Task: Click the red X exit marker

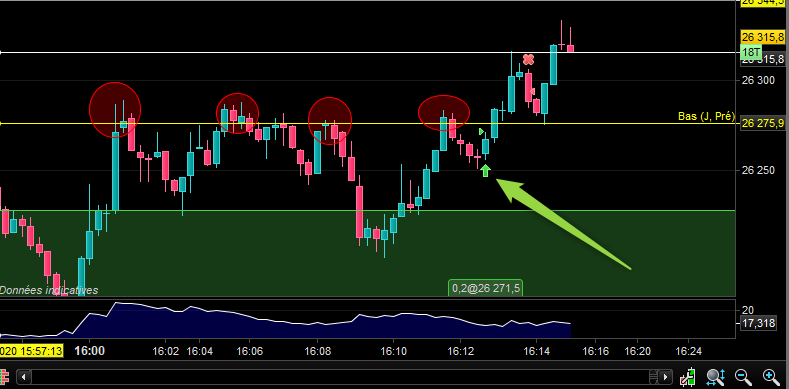Action: [x=528, y=59]
